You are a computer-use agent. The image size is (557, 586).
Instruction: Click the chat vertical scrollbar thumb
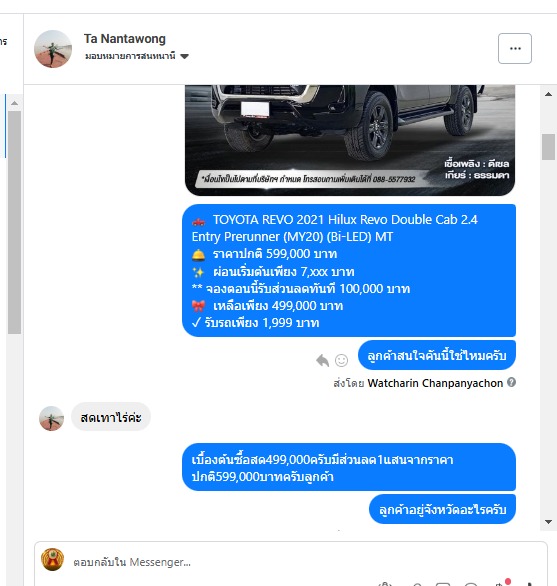point(548,146)
